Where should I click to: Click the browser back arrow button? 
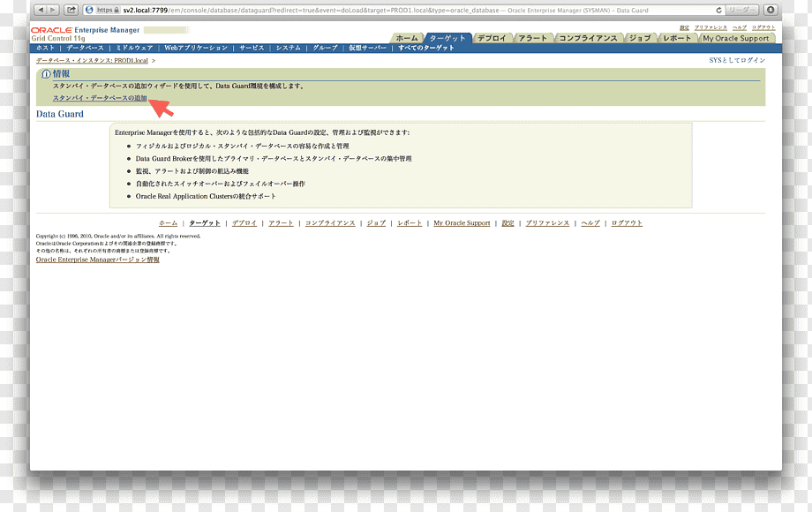coord(41,10)
